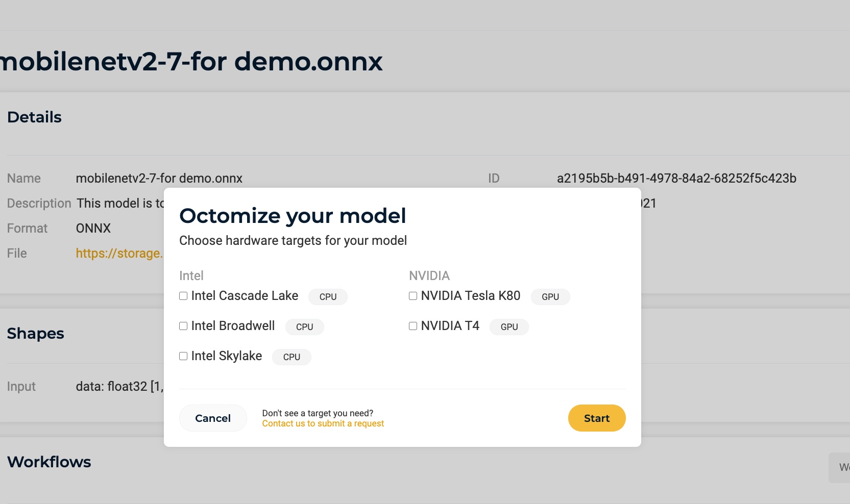Open the Contact us to submit a request link
Image resolution: width=850 pixels, height=504 pixels.
coord(323,424)
